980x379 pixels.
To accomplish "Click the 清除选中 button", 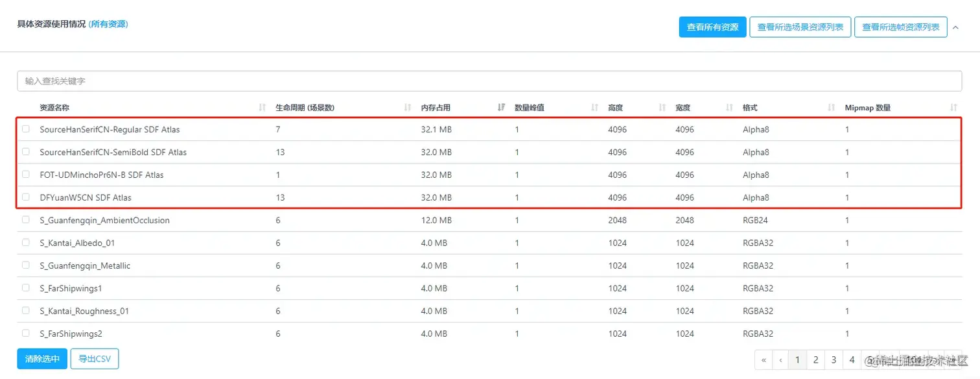I will coord(42,359).
